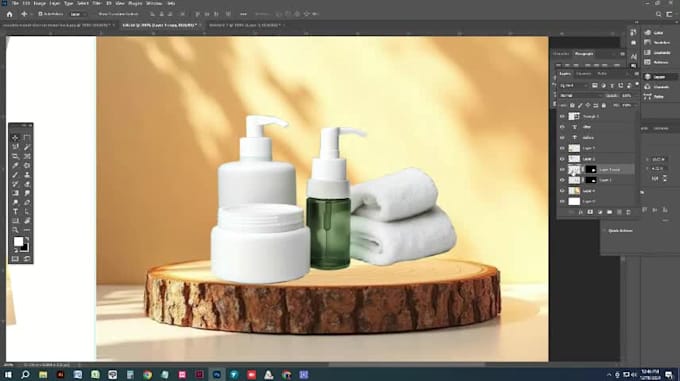Image resolution: width=680 pixels, height=381 pixels.
Task: Select the Hand tool
Action: pyautogui.click(x=27, y=221)
